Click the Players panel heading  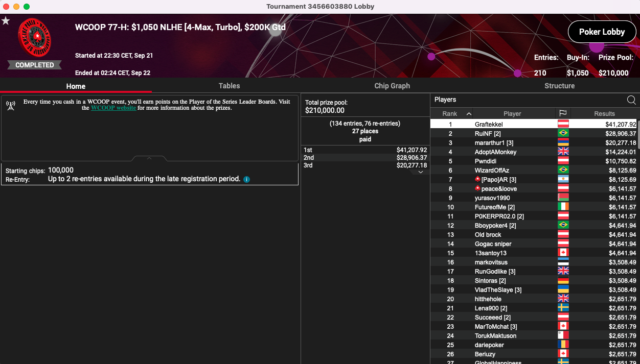445,100
